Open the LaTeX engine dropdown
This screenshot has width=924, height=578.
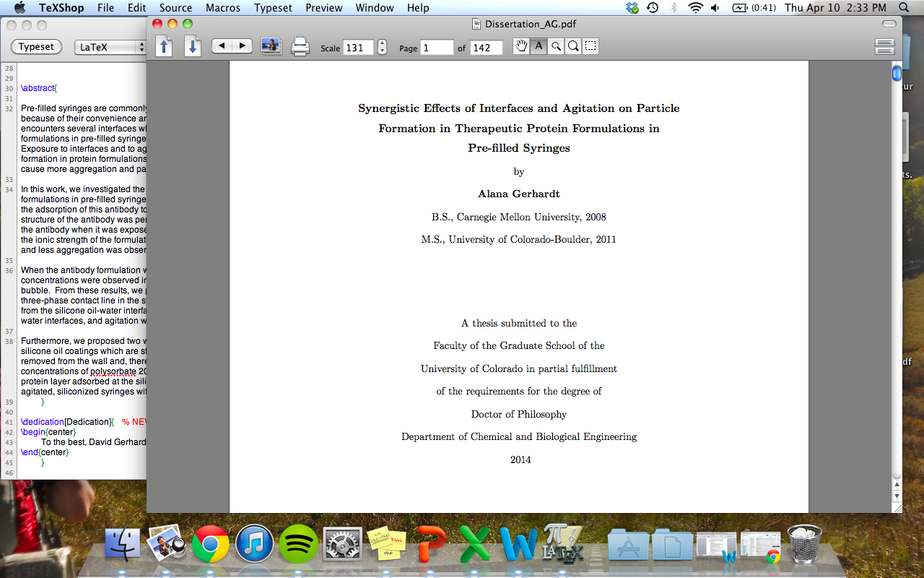point(110,47)
